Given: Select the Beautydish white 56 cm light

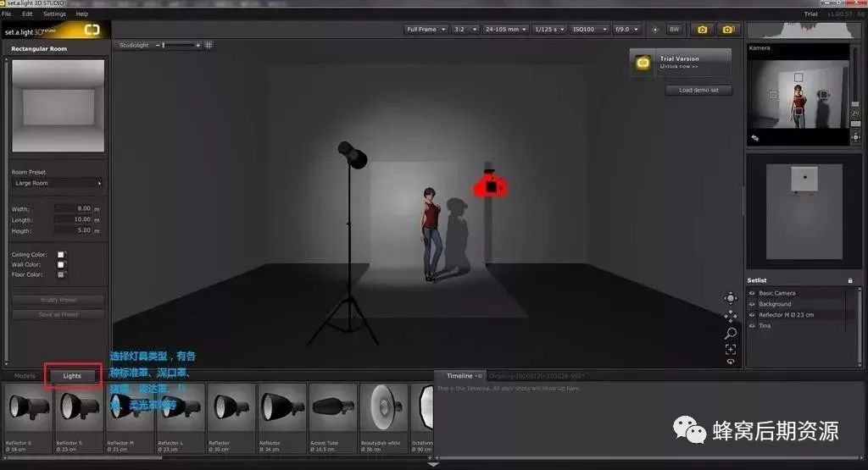Looking at the screenshot, I should coord(384,418).
